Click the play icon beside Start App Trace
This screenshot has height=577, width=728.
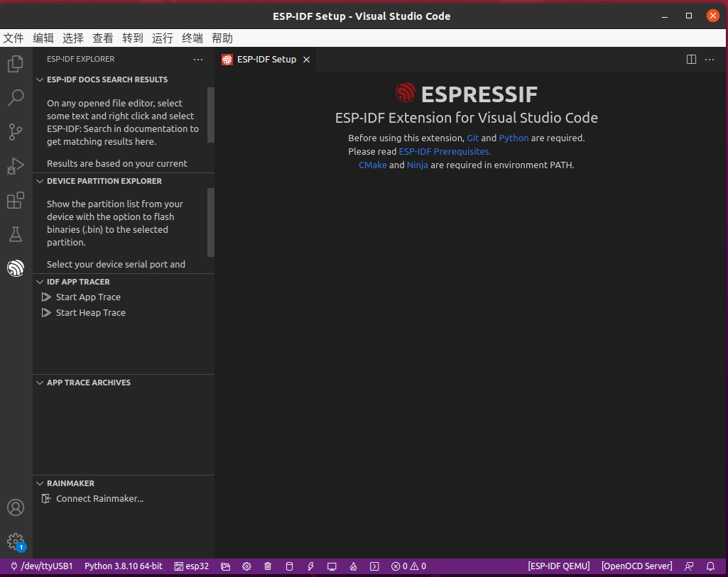(46, 297)
